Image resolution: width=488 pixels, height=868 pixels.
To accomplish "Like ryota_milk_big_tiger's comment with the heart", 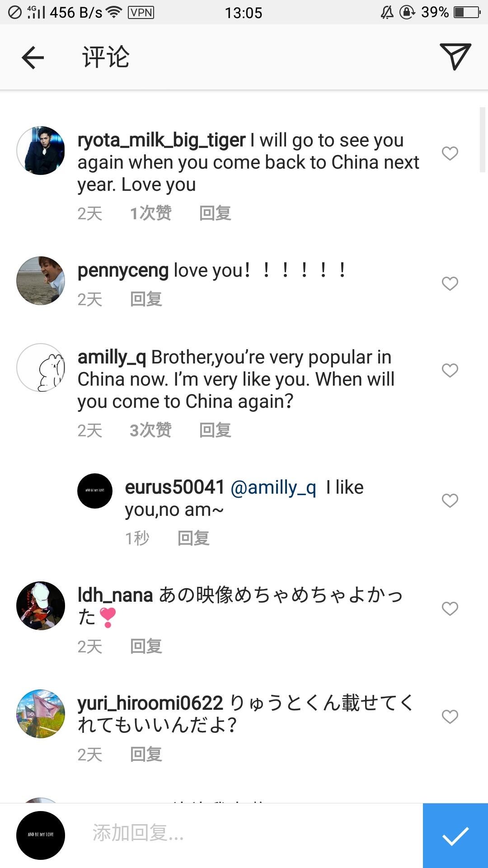I will (450, 153).
